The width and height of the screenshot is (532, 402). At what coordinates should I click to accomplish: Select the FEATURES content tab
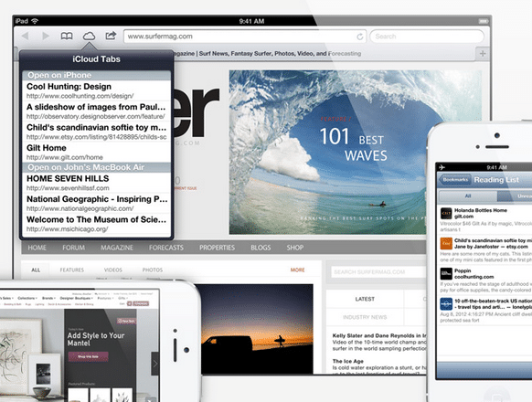[x=72, y=270]
